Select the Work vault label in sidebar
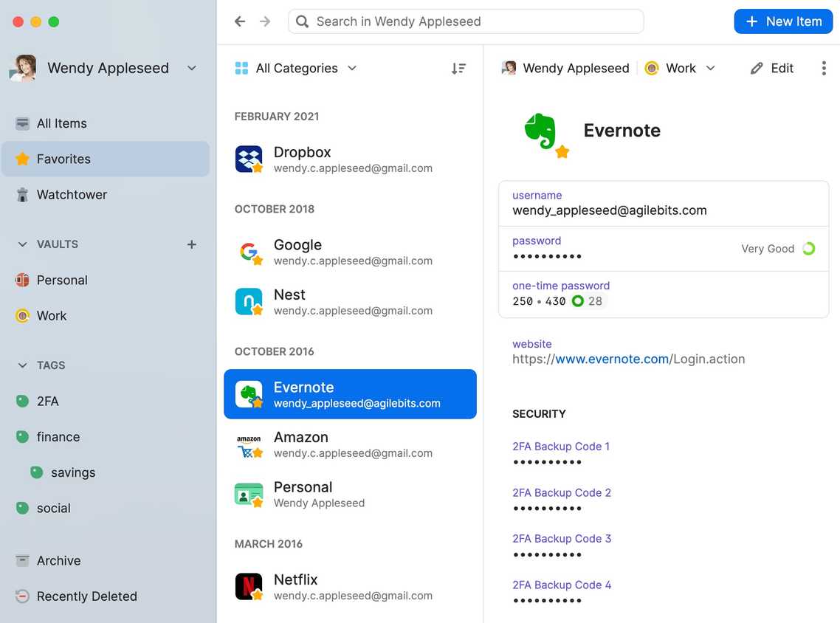Screen dimensions: 840x623 click(52, 315)
